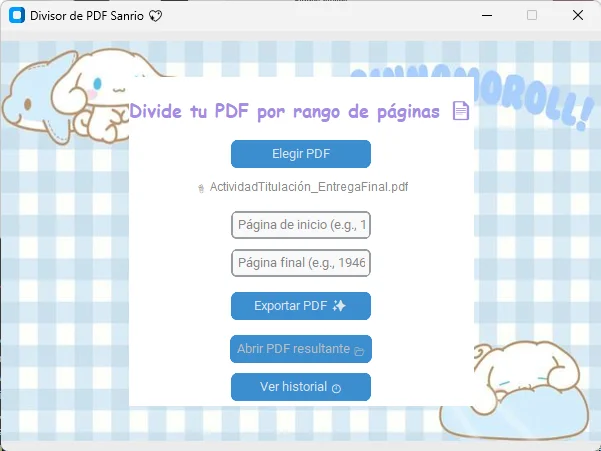This screenshot has height=451, width=601.
Task: Click the Elegir PDF button
Action: click(x=301, y=154)
